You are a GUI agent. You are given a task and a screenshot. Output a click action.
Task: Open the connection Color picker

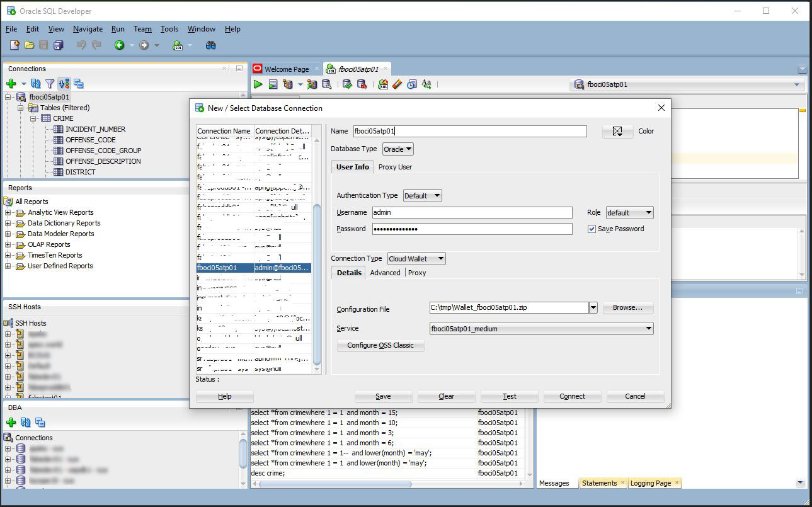coord(617,131)
